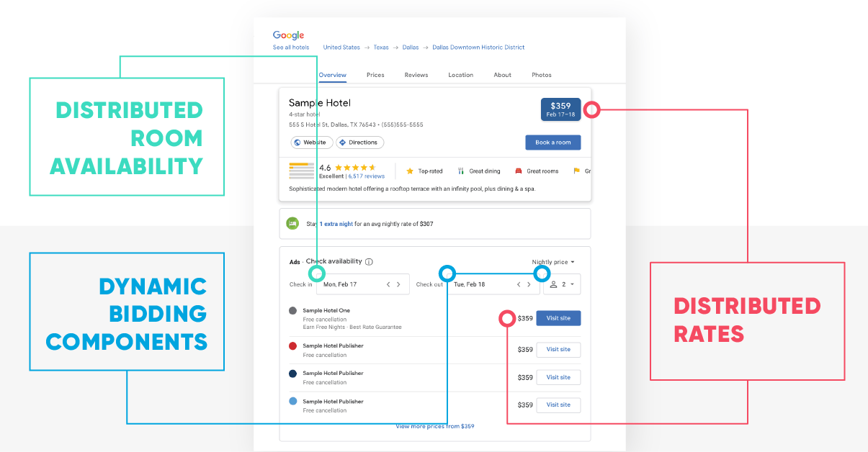Viewport: 868px width, 452px height.
Task: Visit site for Sample Hotel One
Action: (x=558, y=318)
